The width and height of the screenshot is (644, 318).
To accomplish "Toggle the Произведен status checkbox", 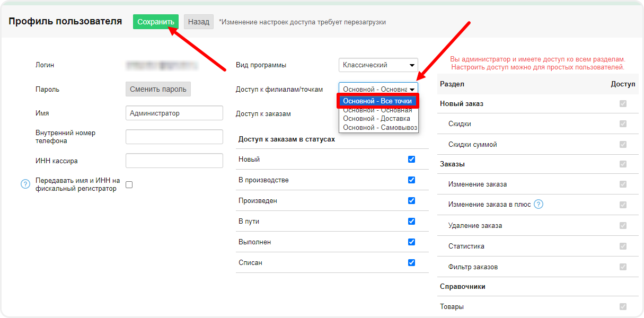I will 411,201.
